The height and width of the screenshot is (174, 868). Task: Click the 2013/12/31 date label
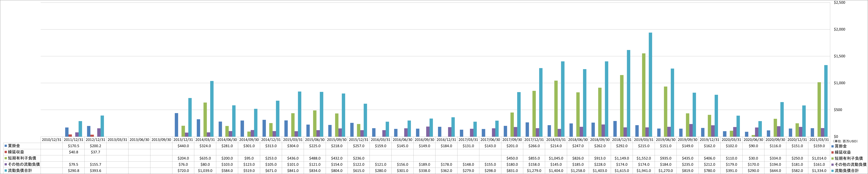tap(183, 140)
